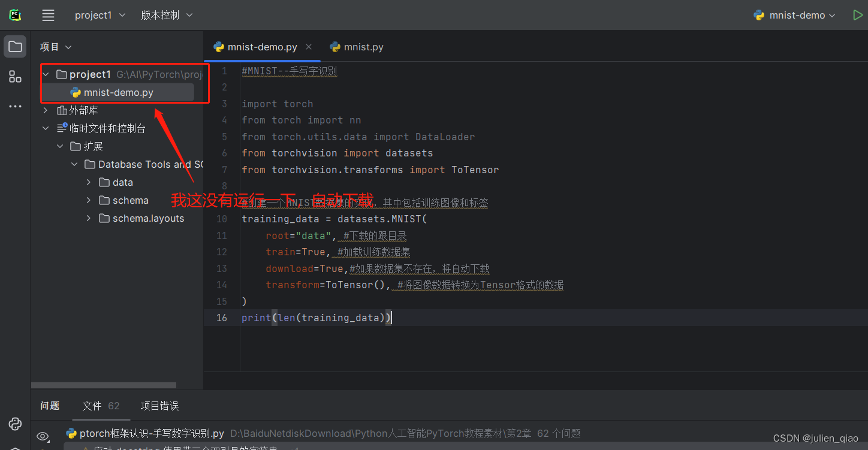Open the Structure tool window icon

tap(15, 77)
